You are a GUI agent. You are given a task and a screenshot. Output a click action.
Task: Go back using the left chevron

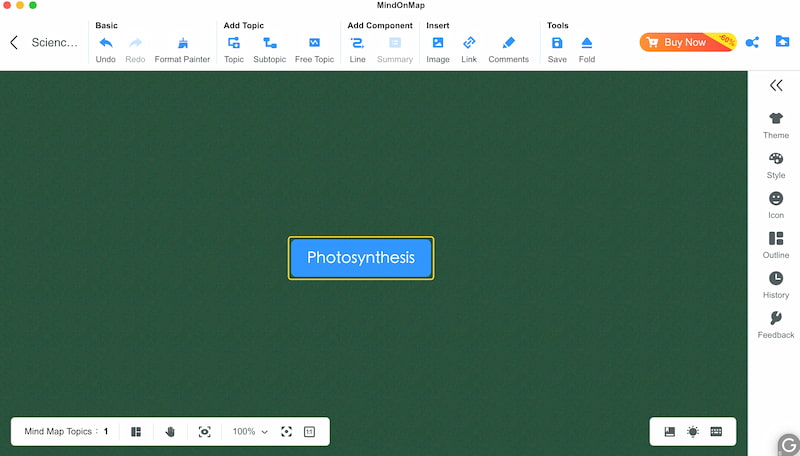[x=14, y=42]
